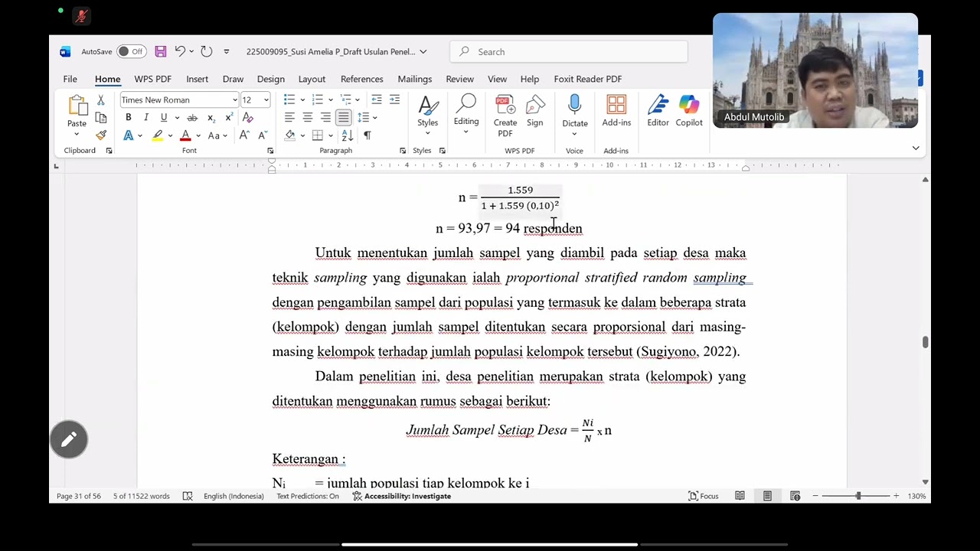Toggle Italic formatting
Image resolution: width=980 pixels, height=551 pixels.
145,118
